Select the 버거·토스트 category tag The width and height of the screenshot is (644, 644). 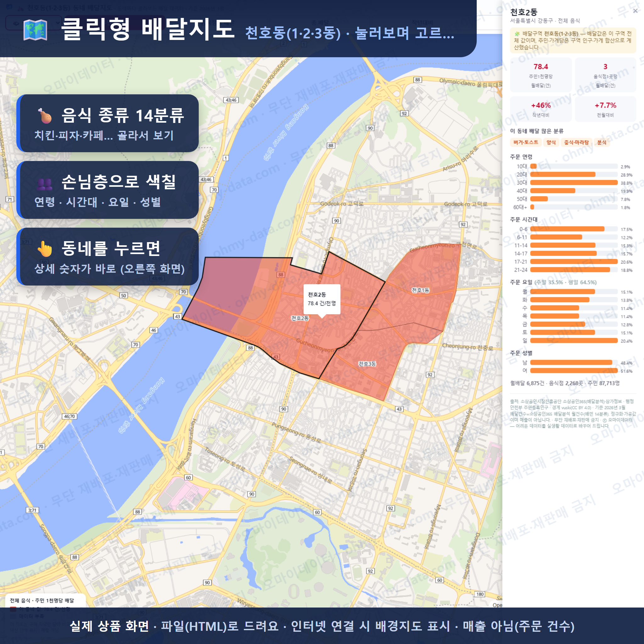pyautogui.click(x=526, y=142)
